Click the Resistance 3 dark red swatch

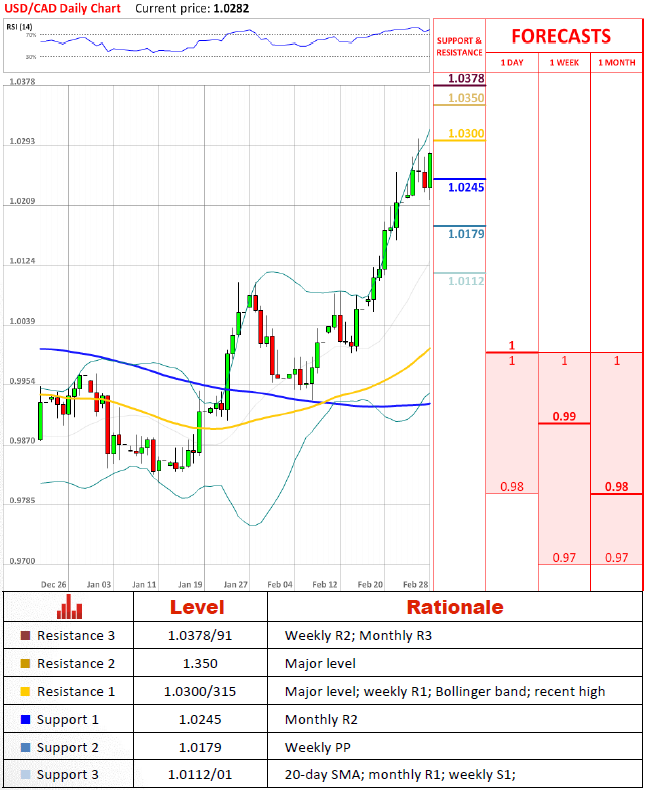coord(25,636)
